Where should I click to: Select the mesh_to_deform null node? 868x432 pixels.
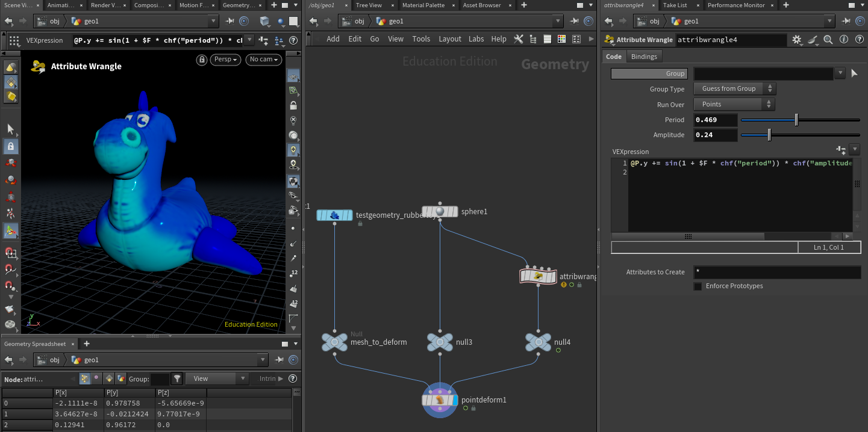coord(334,342)
